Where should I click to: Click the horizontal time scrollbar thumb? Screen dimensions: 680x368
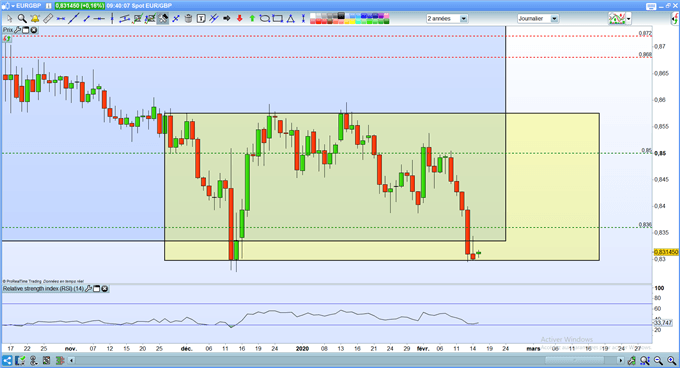575,360
